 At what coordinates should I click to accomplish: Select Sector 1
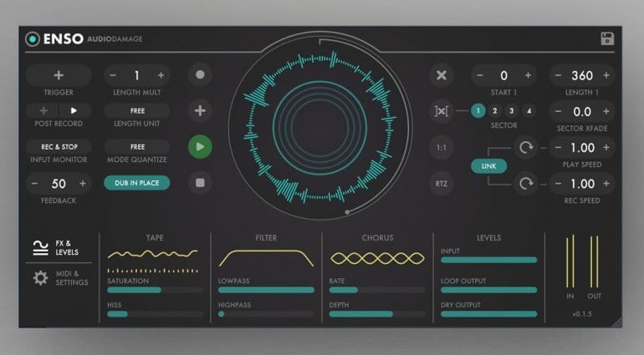point(478,111)
